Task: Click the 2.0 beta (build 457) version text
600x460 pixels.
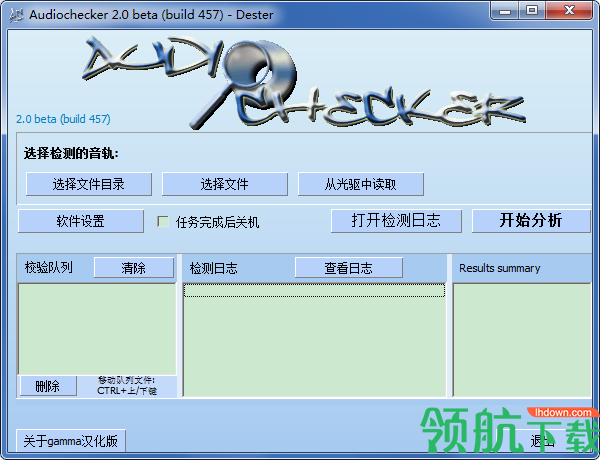Action: pos(63,119)
